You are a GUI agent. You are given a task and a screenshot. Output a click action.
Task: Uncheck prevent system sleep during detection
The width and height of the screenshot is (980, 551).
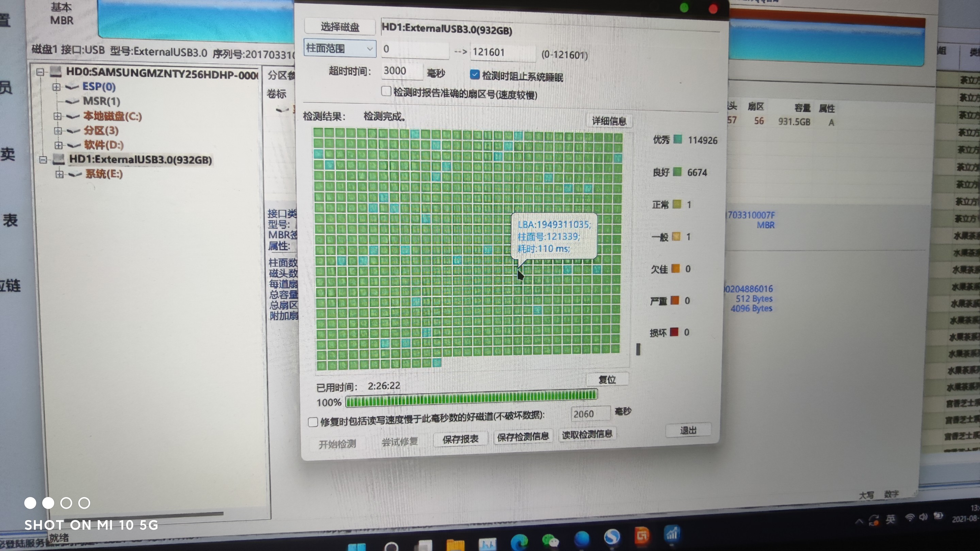[x=474, y=74]
